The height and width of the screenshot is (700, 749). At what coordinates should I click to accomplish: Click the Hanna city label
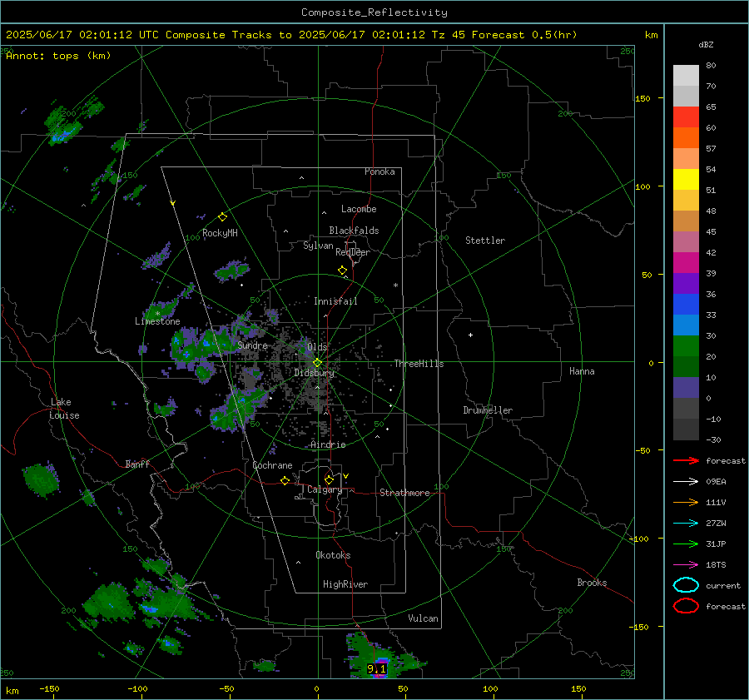(582, 371)
